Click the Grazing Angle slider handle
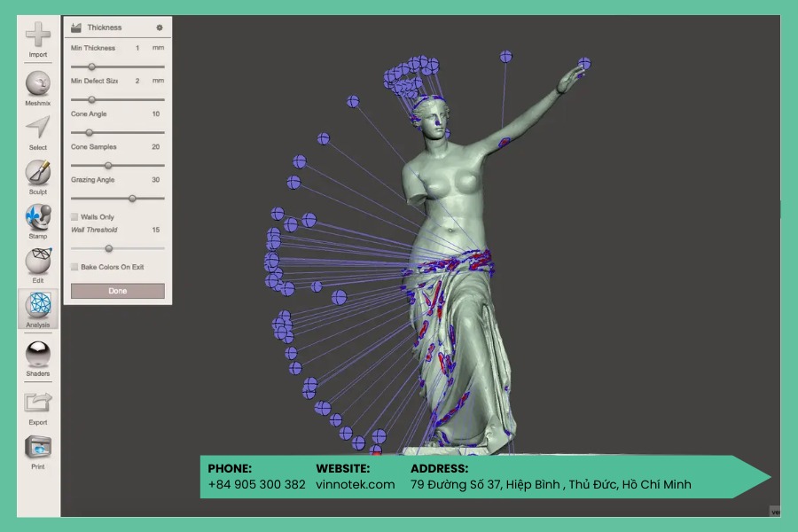This screenshot has height=532, width=798. pos(132,199)
